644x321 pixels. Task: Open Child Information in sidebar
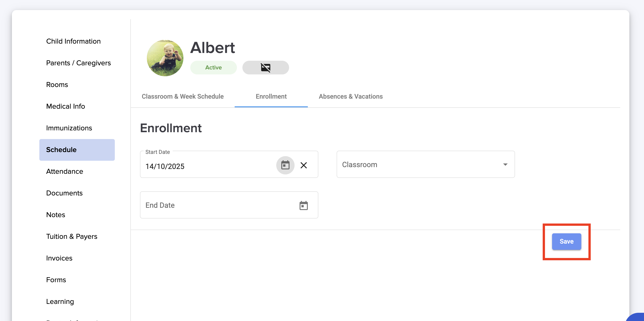point(73,41)
